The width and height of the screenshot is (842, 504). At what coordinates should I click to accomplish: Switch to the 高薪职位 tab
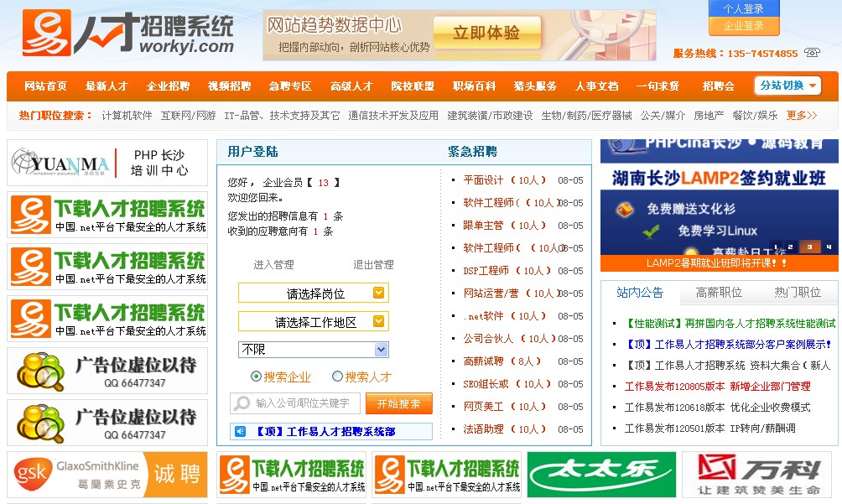click(719, 293)
